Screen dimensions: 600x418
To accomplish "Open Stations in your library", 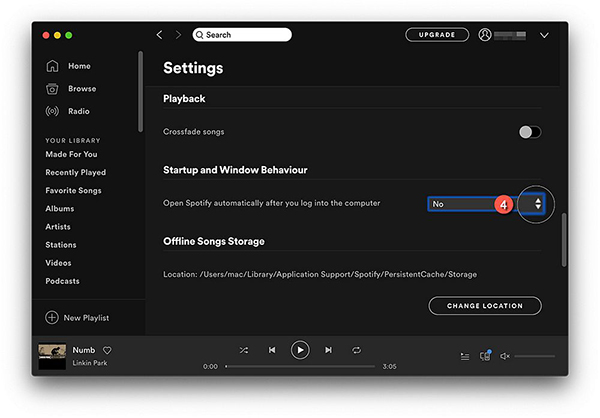I will click(x=61, y=245).
